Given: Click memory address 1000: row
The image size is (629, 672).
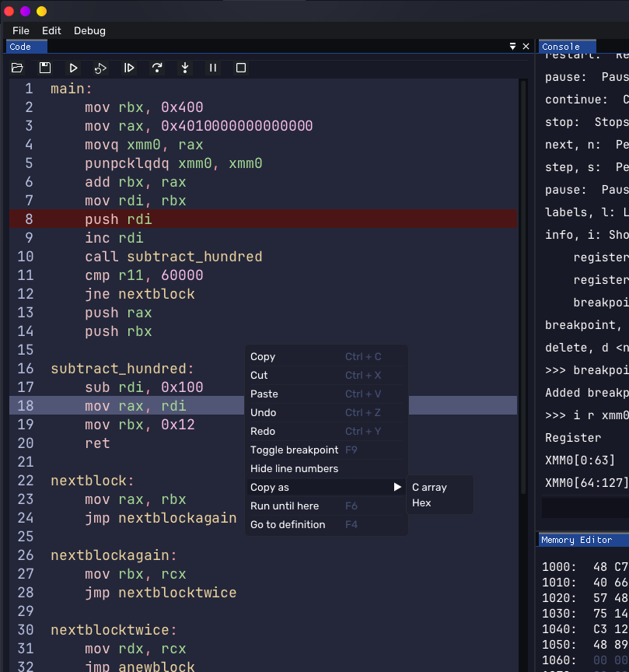Looking at the screenshot, I should coord(585,567).
